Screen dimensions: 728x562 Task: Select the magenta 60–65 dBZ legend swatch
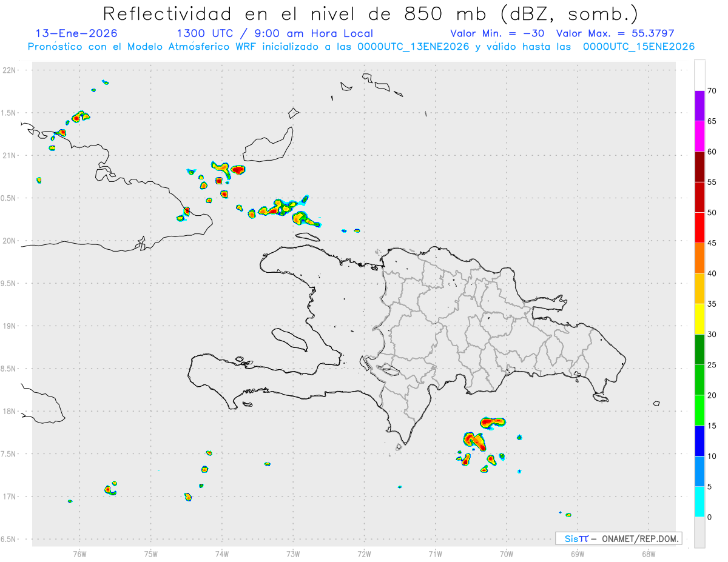[699, 136]
